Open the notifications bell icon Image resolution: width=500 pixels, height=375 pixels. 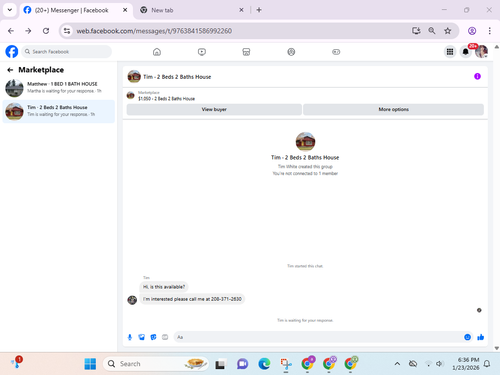[466, 52]
